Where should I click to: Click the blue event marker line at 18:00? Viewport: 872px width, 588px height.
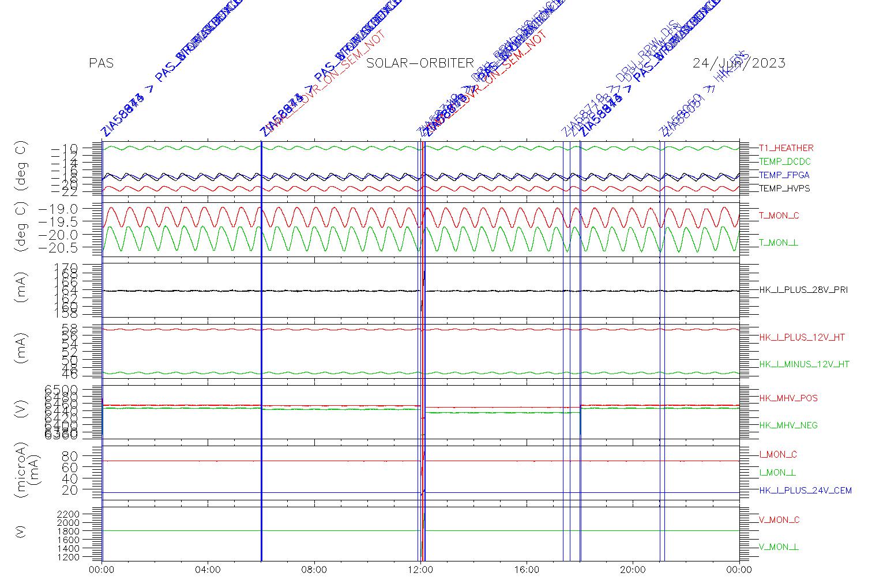(x=580, y=352)
